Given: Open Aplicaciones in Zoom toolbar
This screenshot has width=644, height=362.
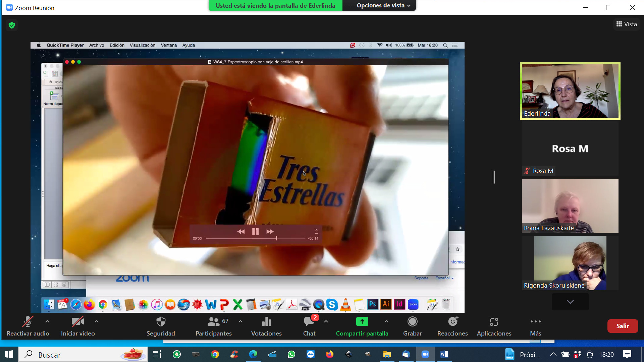Looking at the screenshot, I should [494, 326].
